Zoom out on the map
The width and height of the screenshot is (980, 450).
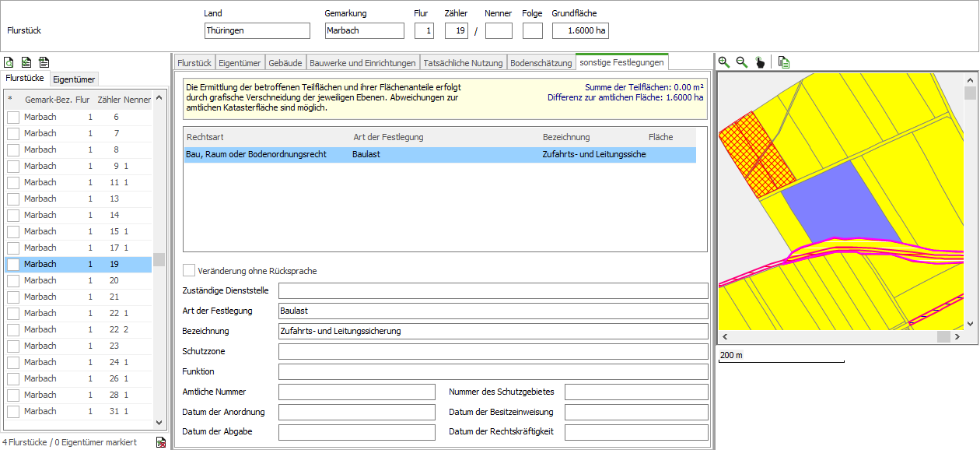pos(742,62)
